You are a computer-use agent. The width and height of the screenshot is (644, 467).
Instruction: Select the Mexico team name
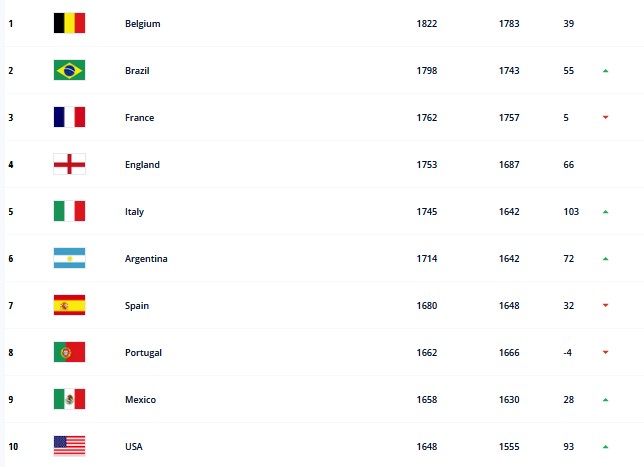pyautogui.click(x=140, y=400)
